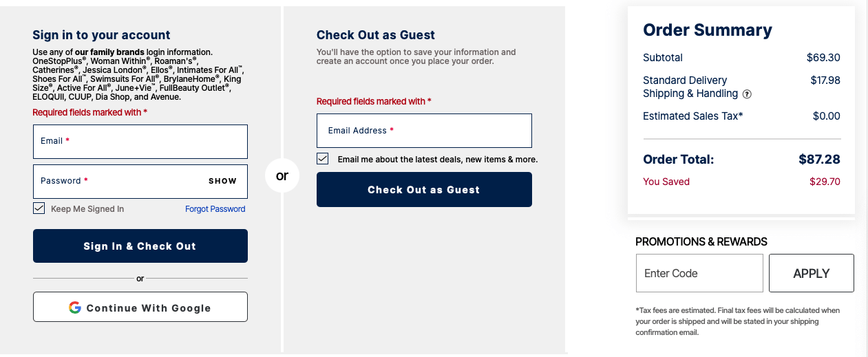Toggle the email me about latest deals checkbox

point(323,159)
